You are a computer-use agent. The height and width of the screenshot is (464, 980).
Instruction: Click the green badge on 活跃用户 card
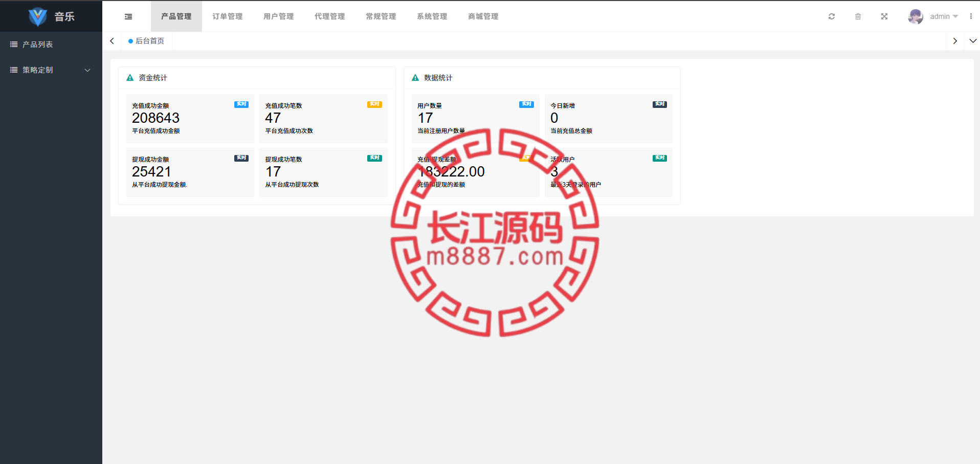click(660, 158)
